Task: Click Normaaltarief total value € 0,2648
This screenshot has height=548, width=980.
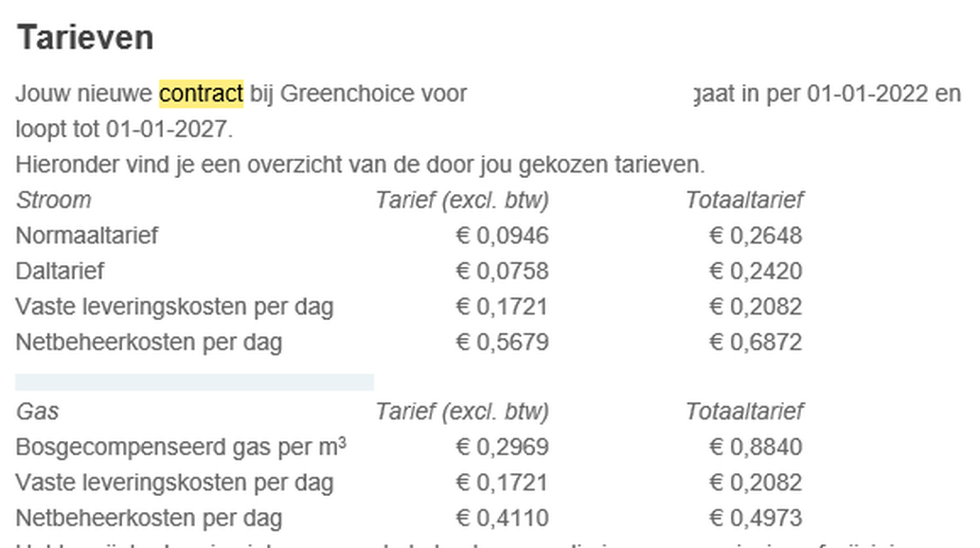Action: coord(756,236)
